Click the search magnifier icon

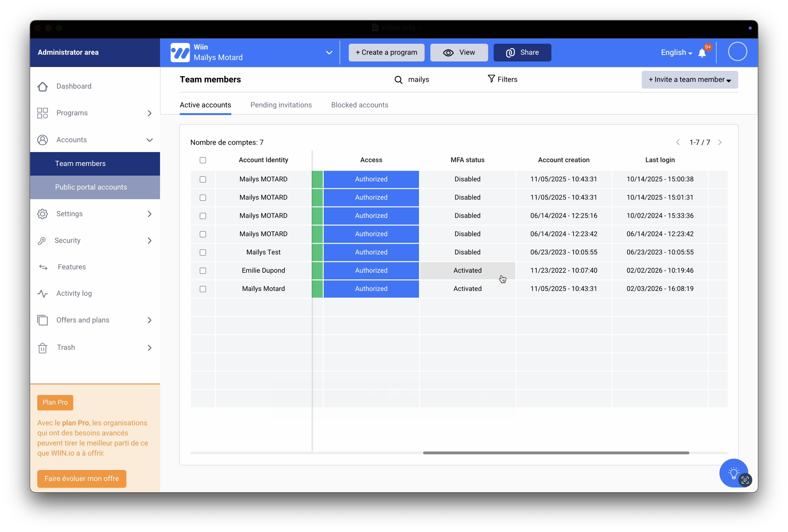tap(398, 80)
